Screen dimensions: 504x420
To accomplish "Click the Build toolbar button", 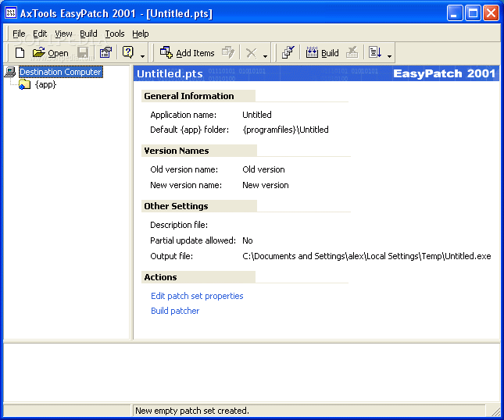I will [x=322, y=52].
